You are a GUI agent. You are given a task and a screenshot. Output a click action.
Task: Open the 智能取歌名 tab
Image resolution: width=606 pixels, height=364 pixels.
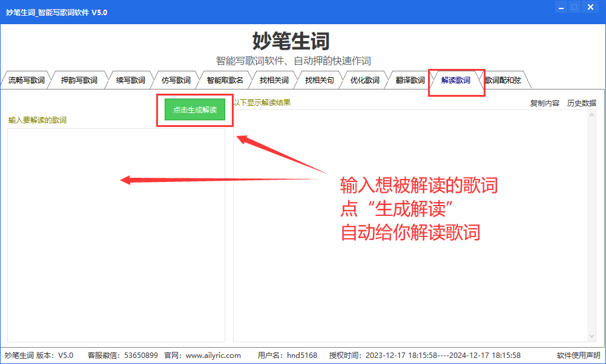pyautogui.click(x=225, y=80)
